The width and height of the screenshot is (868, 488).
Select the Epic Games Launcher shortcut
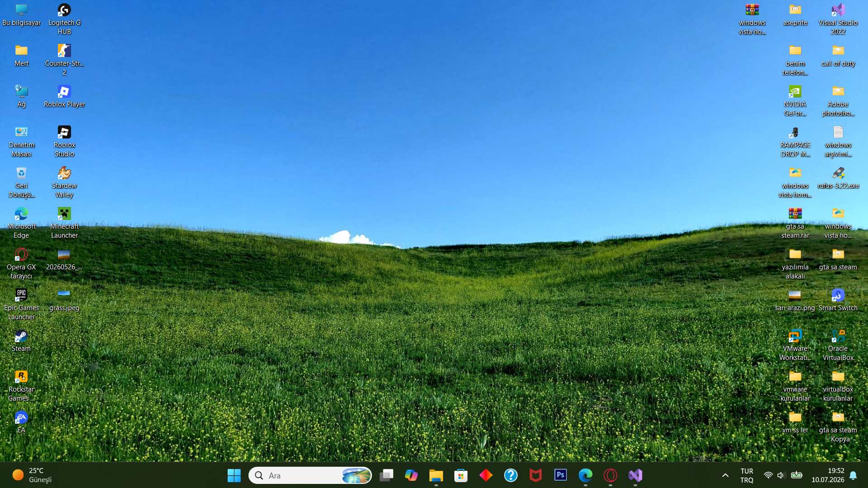[21, 305]
